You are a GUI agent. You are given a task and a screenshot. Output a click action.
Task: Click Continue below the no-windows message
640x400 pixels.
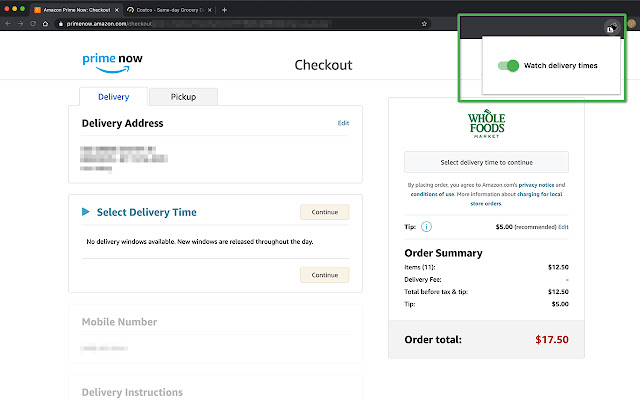click(x=324, y=275)
